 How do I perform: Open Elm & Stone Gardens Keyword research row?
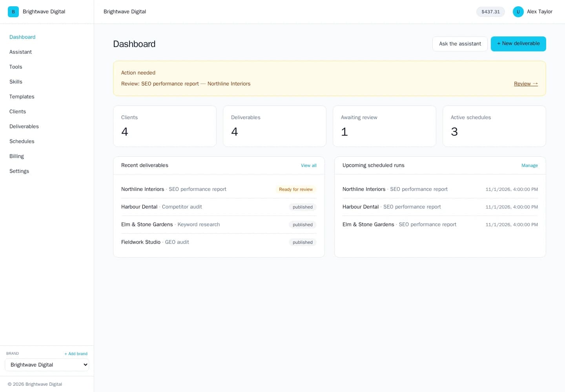[219, 225]
